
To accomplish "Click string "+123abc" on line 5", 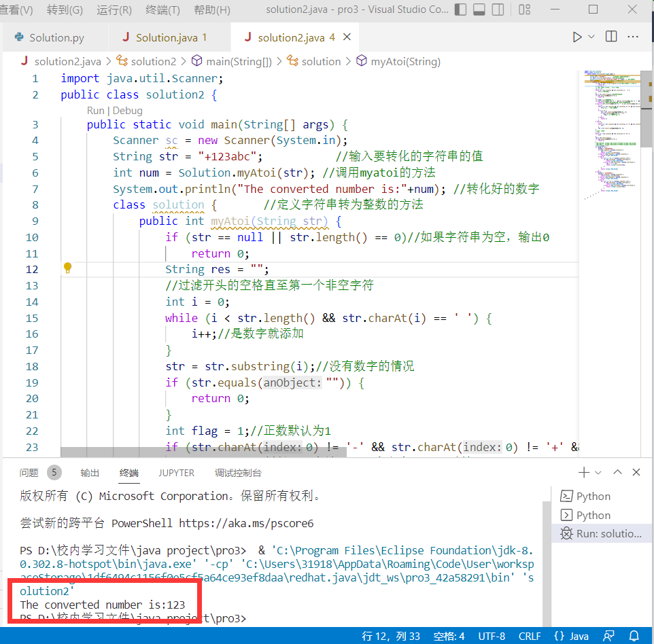I will click(x=226, y=156).
